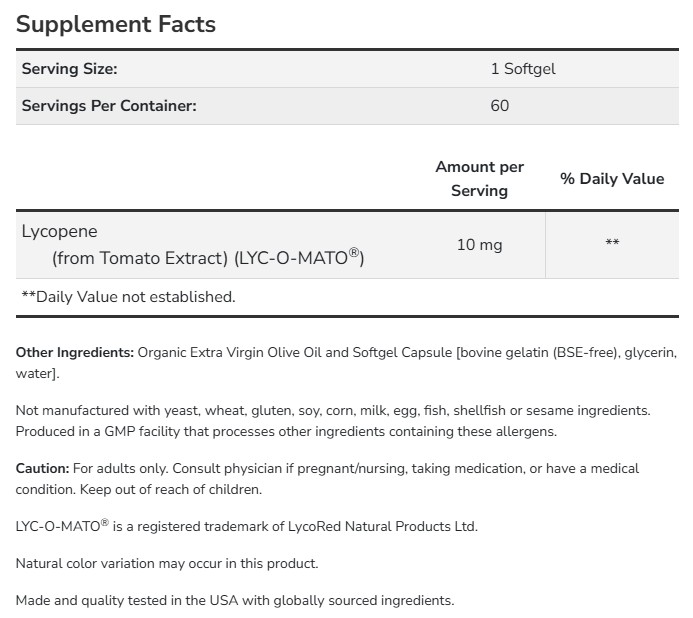Click the Serving Size label
693x618 pixels.
pos(70,69)
